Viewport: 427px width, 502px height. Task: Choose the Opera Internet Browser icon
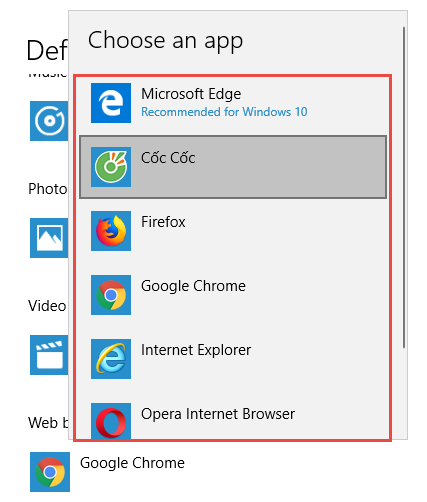tap(111, 421)
